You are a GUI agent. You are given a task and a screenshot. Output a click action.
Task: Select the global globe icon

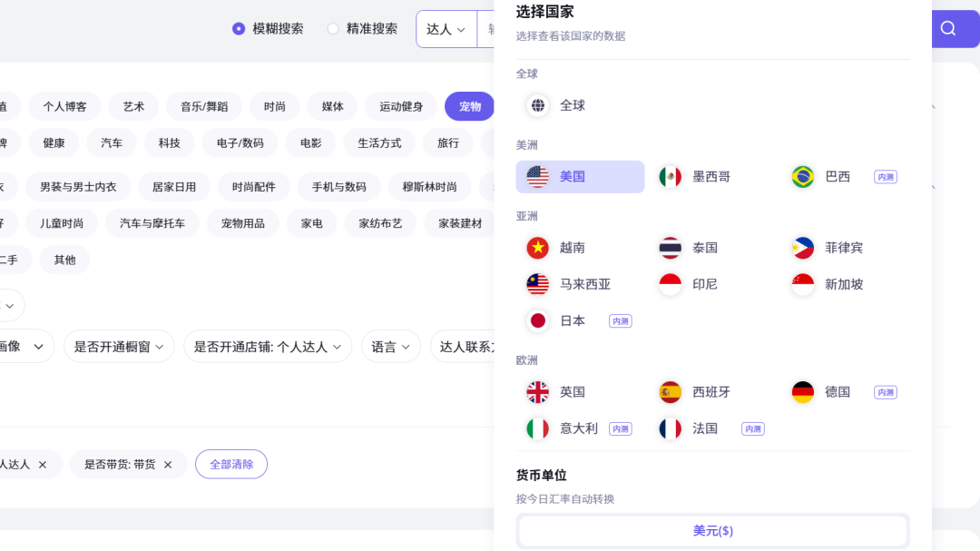click(538, 105)
